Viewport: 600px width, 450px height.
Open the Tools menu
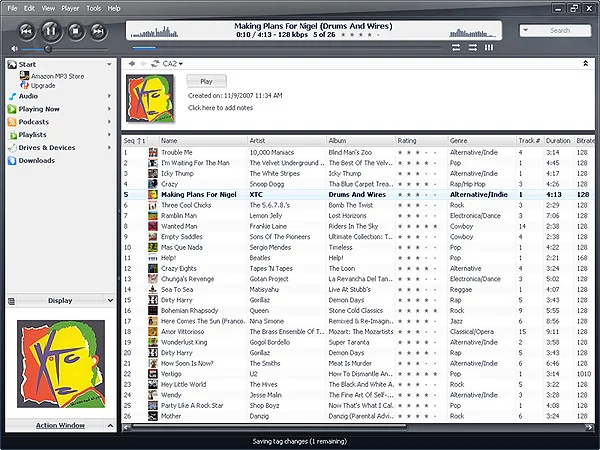tap(94, 8)
